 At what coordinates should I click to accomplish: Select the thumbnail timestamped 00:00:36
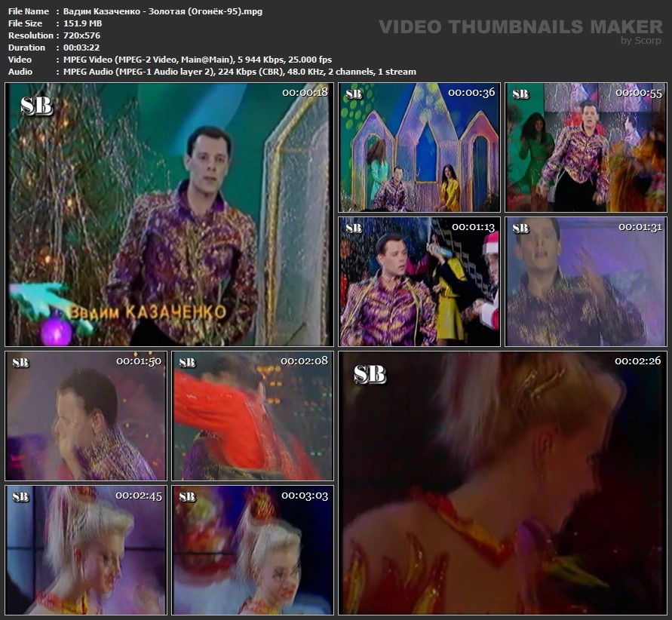pos(419,148)
